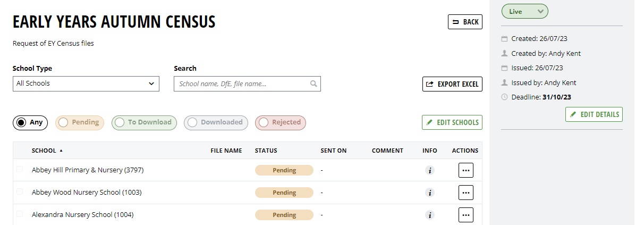Open actions menu for Abbey Hill Primary

point(466,170)
